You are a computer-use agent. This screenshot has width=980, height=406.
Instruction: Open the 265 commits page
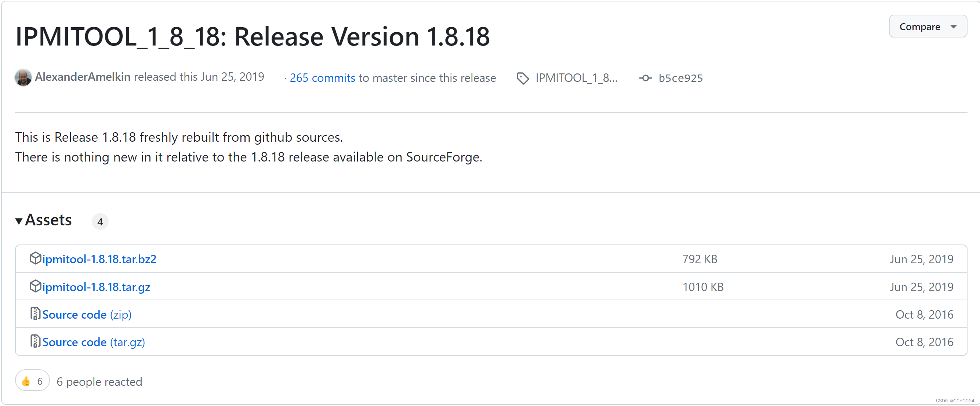coord(322,77)
